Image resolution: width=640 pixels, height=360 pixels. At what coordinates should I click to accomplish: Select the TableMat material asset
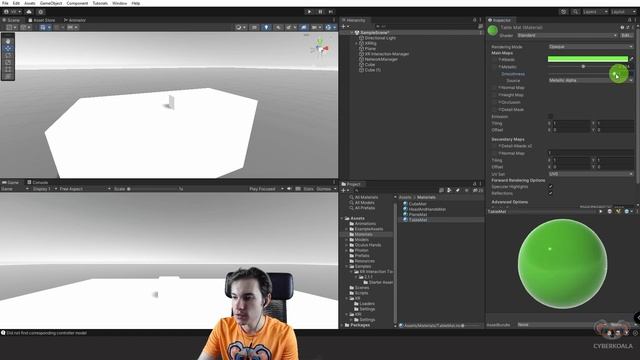pos(418,220)
